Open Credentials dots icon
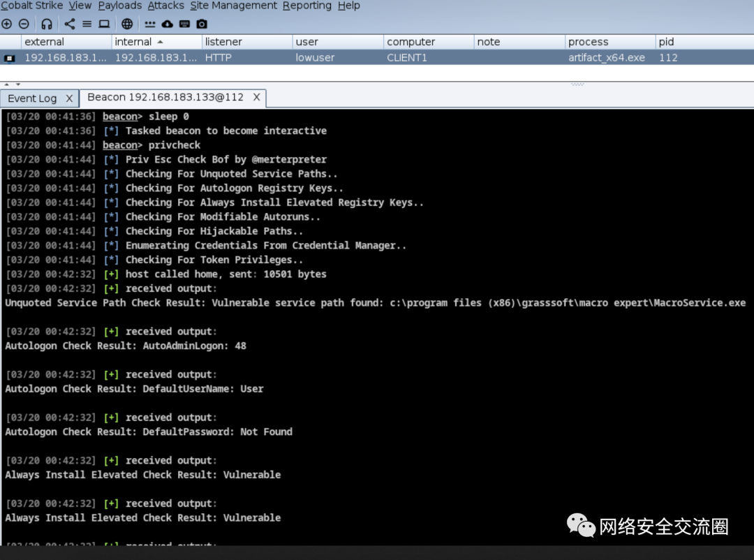Image resolution: width=754 pixels, height=560 pixels. [x=150, y=24]
